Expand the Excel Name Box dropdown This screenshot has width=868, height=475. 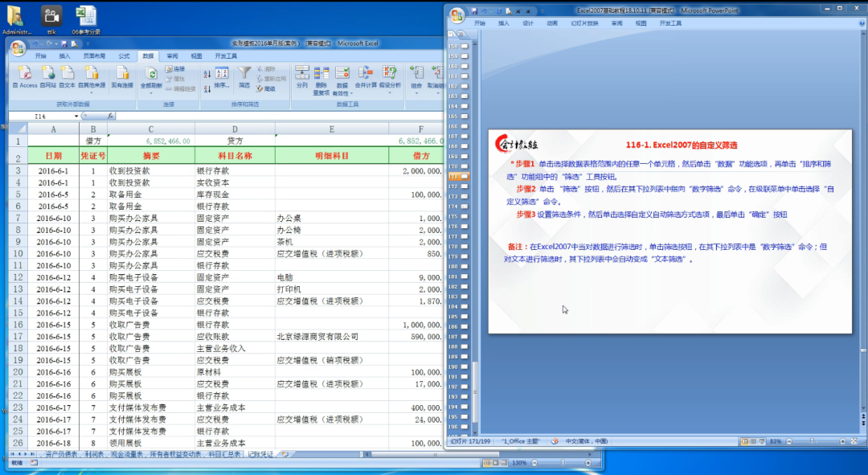[x=76, y=117]
